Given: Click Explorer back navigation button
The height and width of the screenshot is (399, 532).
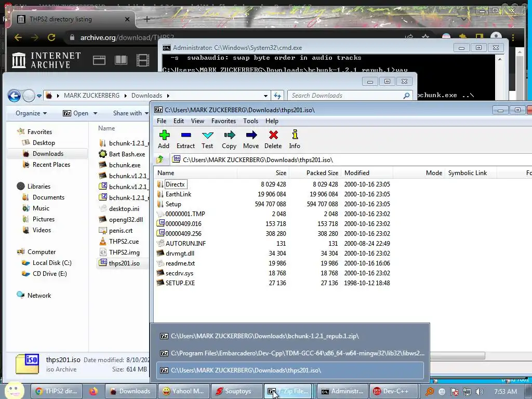Looking at the screenshot, I should point(14,96).
